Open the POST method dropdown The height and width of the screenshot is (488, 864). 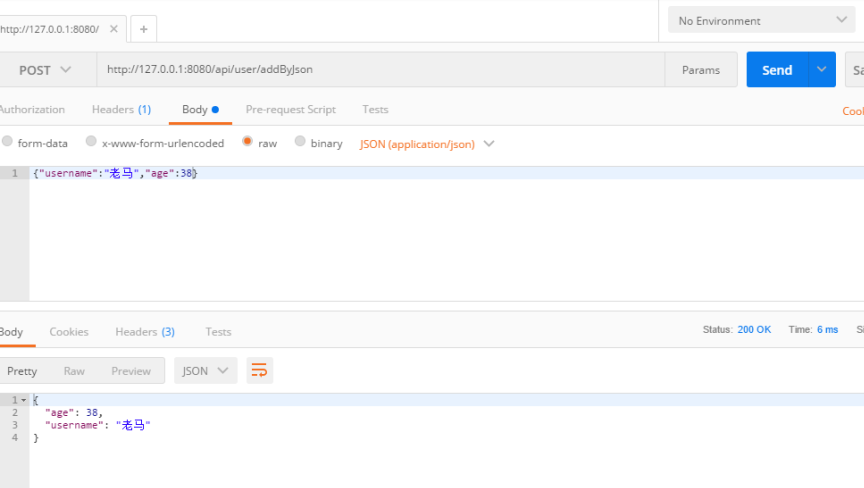45,70
